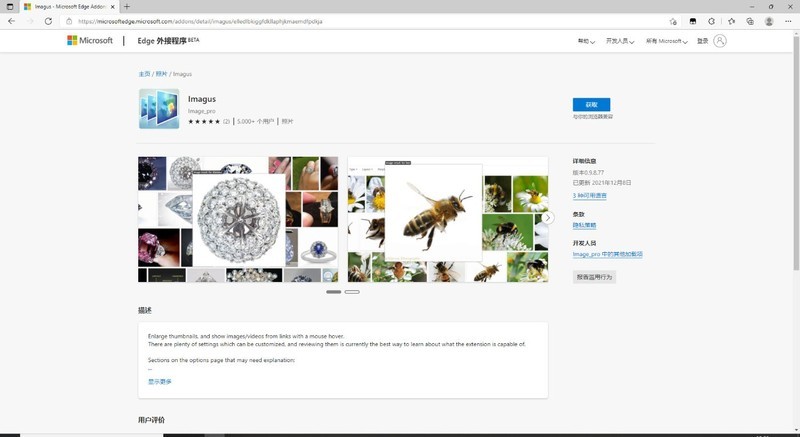This screenshot has width=800, height=437.
Task: Click the 登录 sign-in link
Action: click(703, 41)
